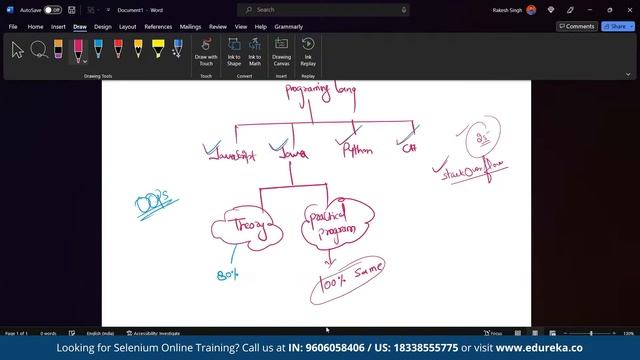Screen dimensions: 640x360
Task: Switch to the Home tab
Action: click(x=35, y=27)
